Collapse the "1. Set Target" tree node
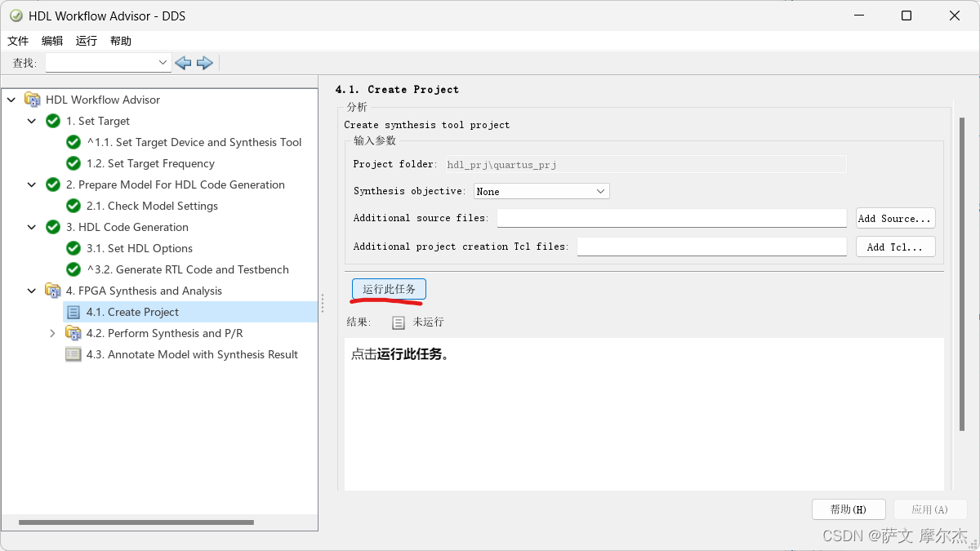This screenshot has height=551, width=980. pos(31,120)
